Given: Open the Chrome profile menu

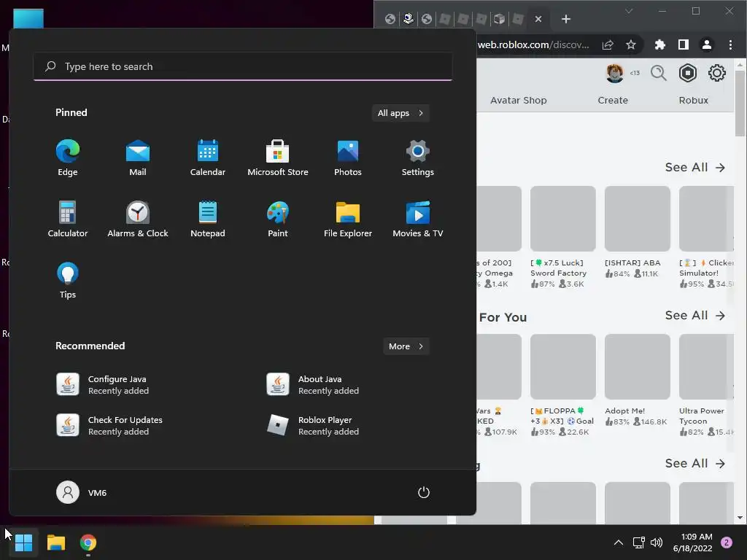Looking at the screenshot, I should [706, 44].
